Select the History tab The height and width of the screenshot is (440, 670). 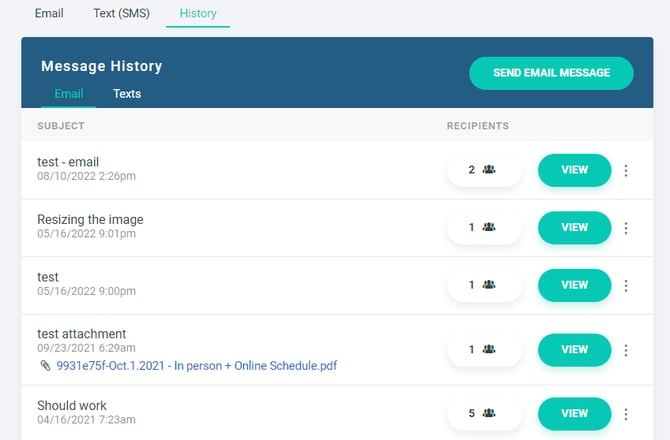click(x=198, y=14)
